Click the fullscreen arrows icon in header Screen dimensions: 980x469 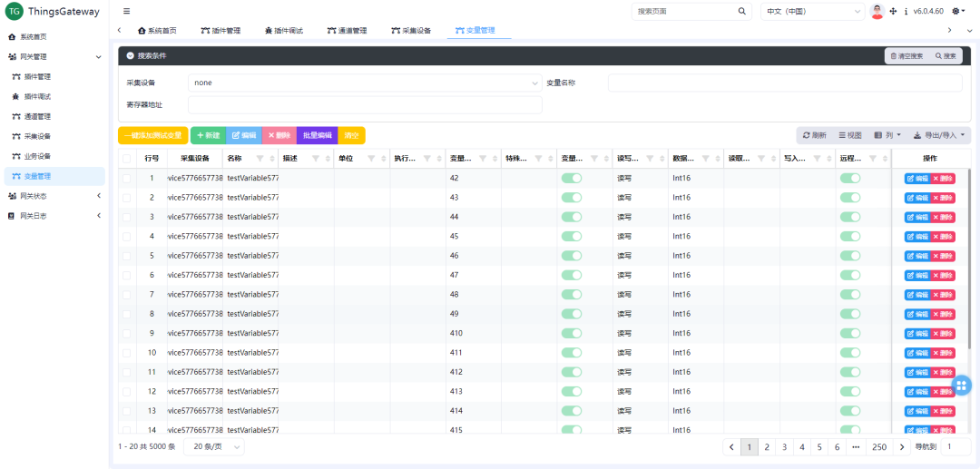pos(893,12)
